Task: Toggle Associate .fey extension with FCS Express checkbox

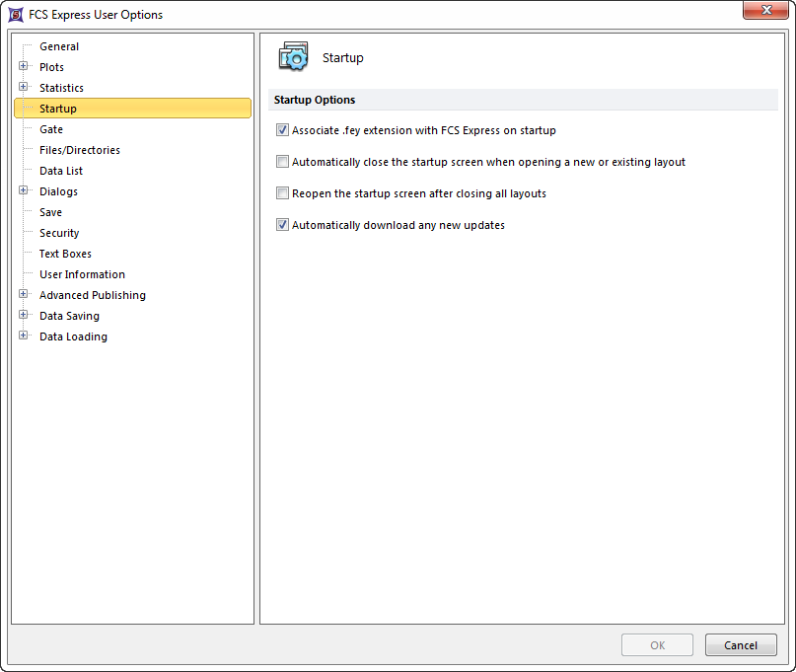Action: 282,130
